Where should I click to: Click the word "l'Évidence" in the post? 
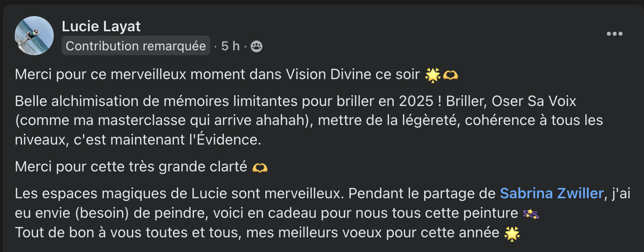pos(225,140)
